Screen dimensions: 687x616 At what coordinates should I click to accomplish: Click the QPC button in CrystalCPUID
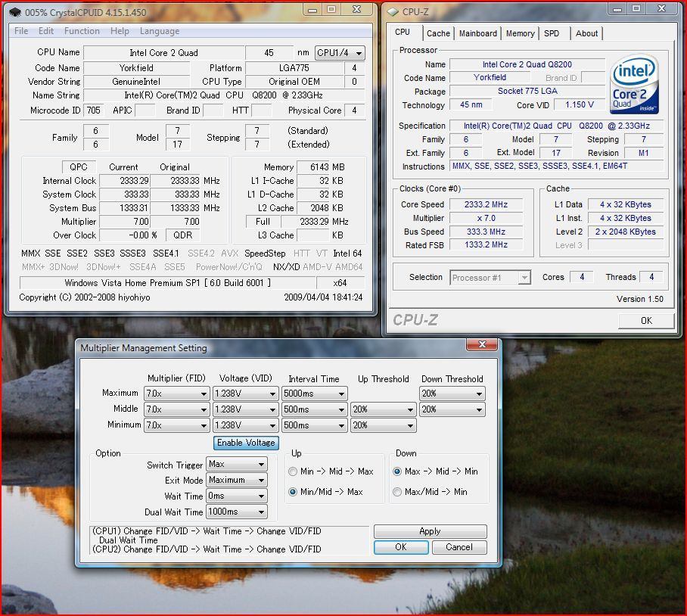(x=79, y=167)
